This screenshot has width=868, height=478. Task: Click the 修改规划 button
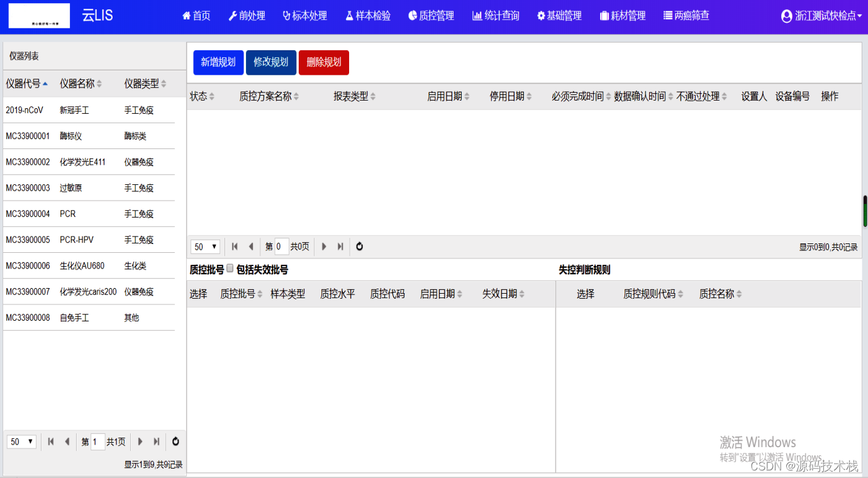(x=270, y=62)
